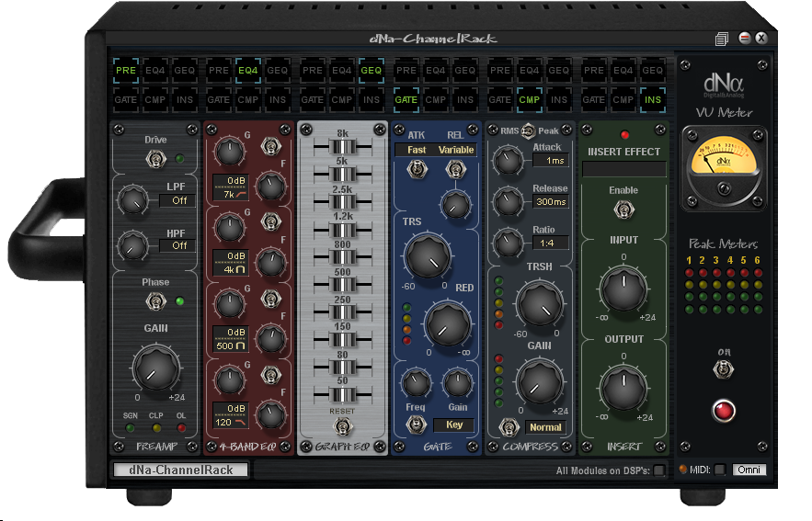The width and height of the screenshot is (812, 521).
Task: Toggle the 120 band switch in EQ
Action: pyautogui.click(x=270, y=375)
